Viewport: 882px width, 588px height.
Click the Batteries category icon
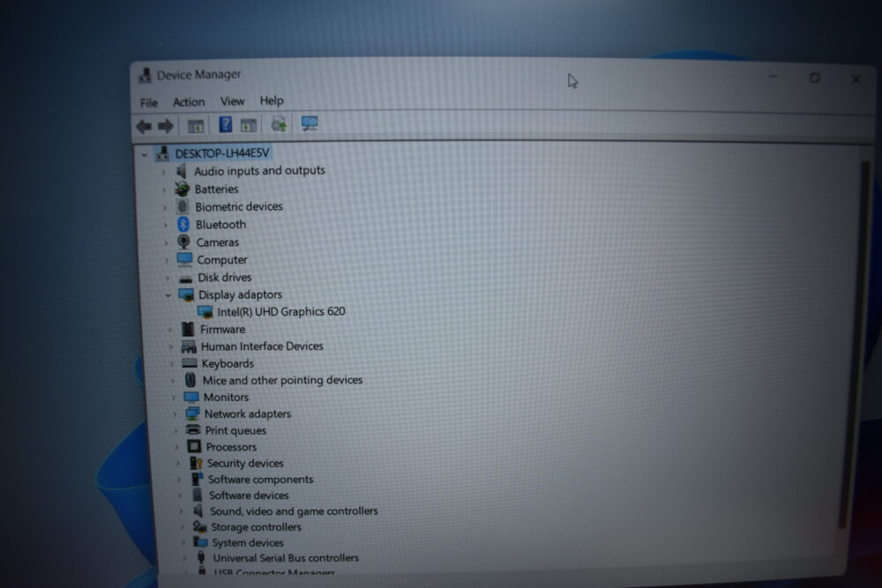click(182, 189)
